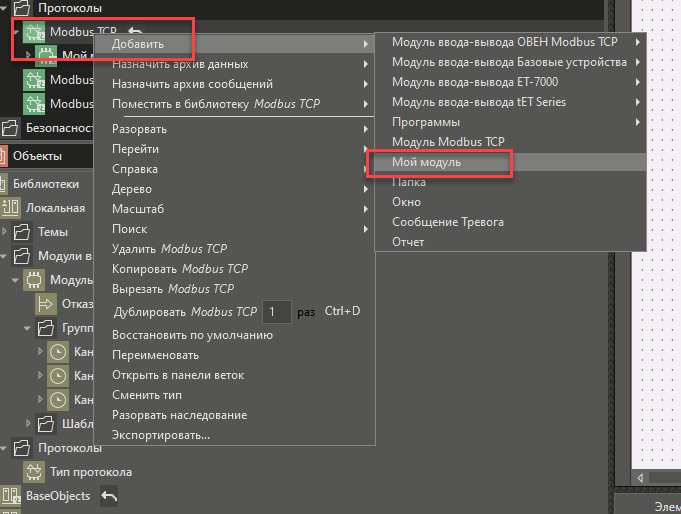Click the Безопасность folder icon
Viewport: 681px width, 514px height.
point(12,128)
